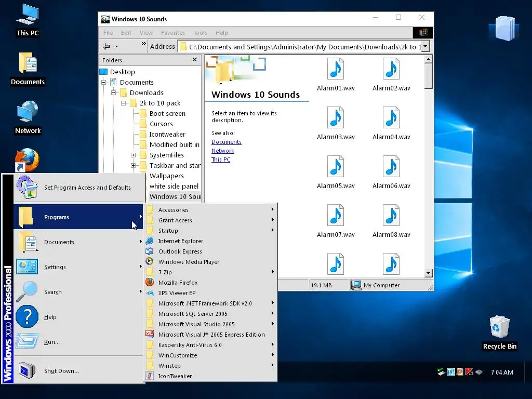Open the File menu
The width and height of the screenshot is (532, 399).
[x=108, y=33]
